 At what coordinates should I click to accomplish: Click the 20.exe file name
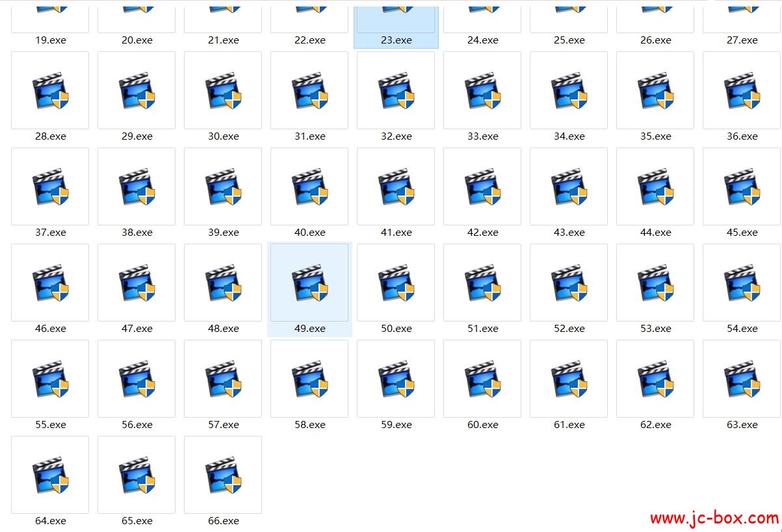point(137,40)
